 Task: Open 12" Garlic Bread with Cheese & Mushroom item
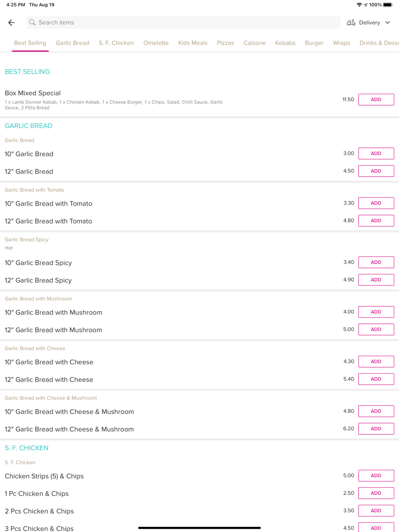click(69, 430)
